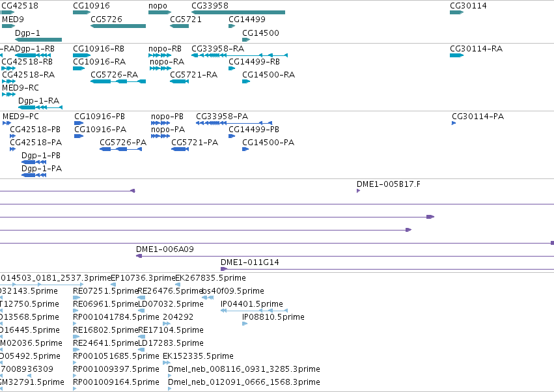The width and height of the screenshot is (554, 392).
Task: Select the LD17283.5prime EST label
Action: [171, 343]
